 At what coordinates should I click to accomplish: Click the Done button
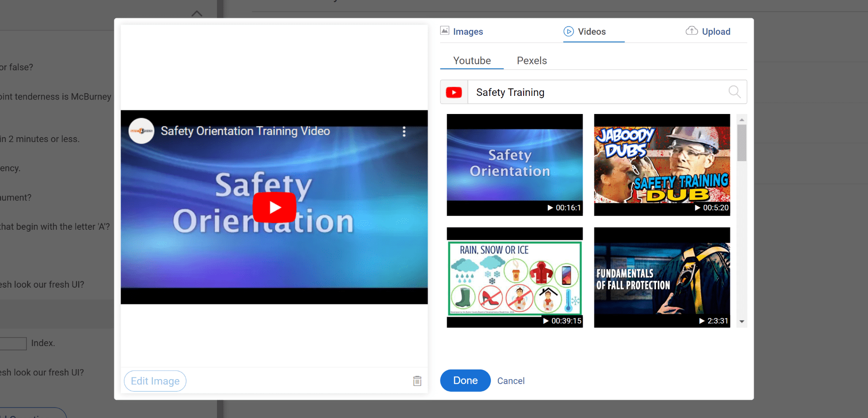click(x=465, y=380)
